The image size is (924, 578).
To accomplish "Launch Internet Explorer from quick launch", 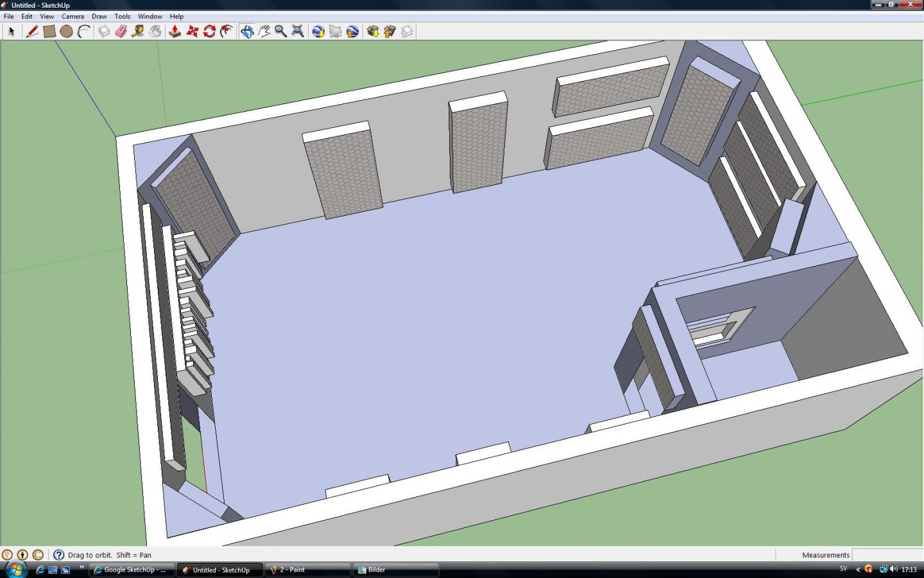I will (40, 570).
